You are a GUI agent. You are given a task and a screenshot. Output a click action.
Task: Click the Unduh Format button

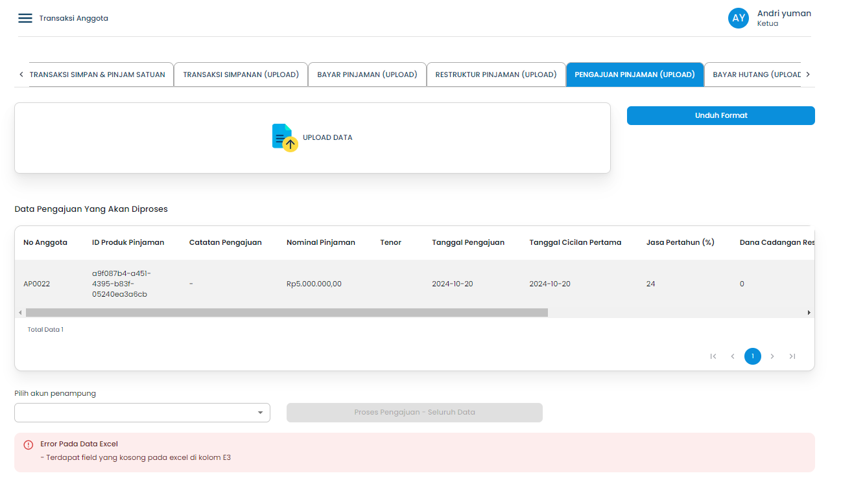pyautogui.click(x=720, y=115)
